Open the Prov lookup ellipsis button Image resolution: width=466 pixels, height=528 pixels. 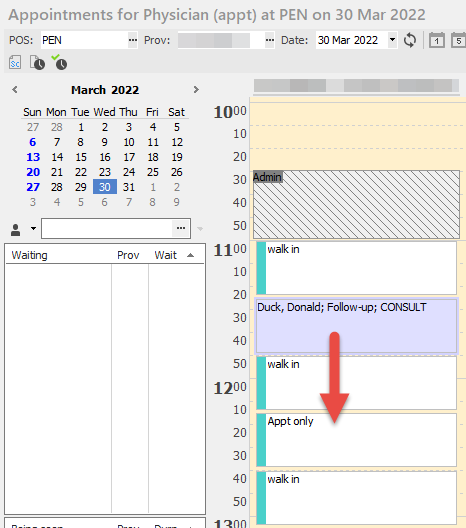[x=270, y=40]
